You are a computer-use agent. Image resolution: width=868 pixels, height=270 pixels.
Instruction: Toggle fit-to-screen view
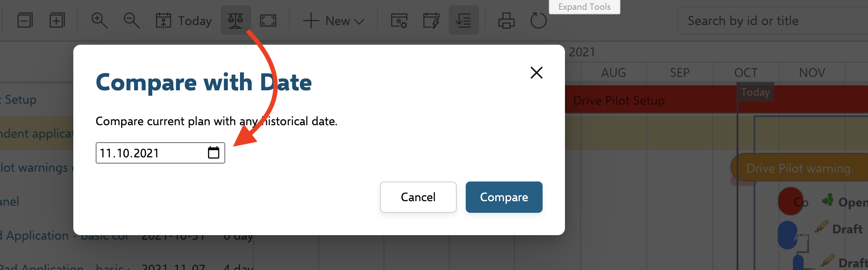[x=268, y=20]
